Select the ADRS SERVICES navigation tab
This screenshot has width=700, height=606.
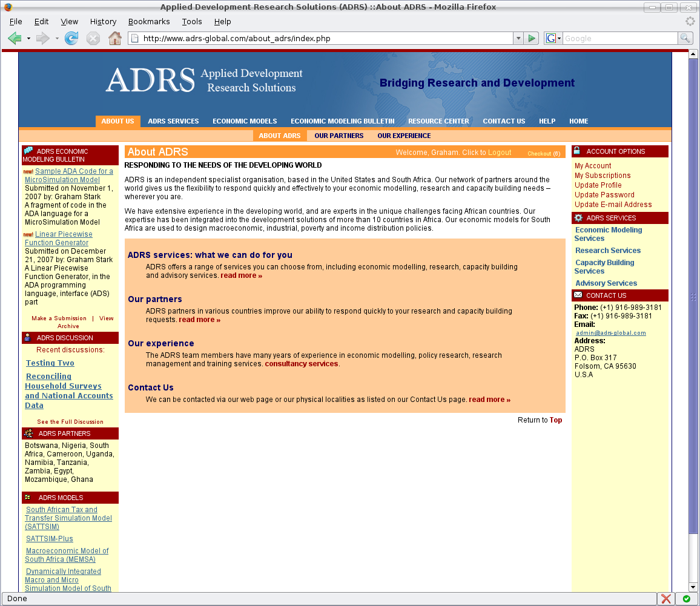point(173,121)
